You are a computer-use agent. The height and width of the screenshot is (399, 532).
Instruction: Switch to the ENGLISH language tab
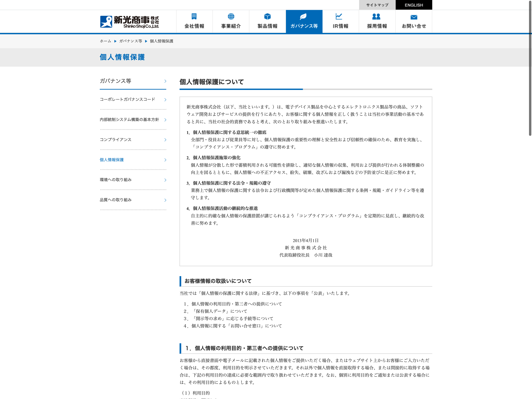(x=414, y=5)
